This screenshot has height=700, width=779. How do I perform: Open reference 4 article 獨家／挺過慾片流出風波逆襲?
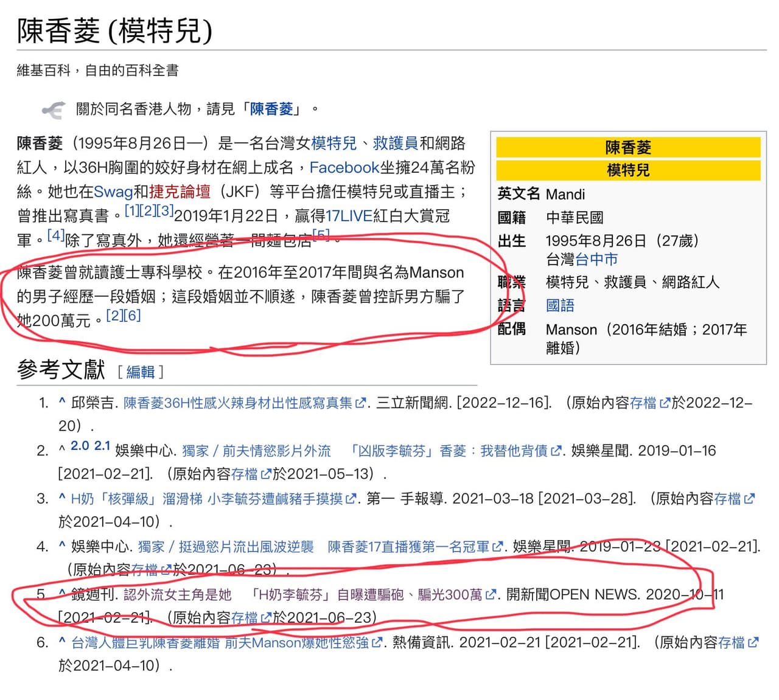pyautogui.click(x=313, y=547)
